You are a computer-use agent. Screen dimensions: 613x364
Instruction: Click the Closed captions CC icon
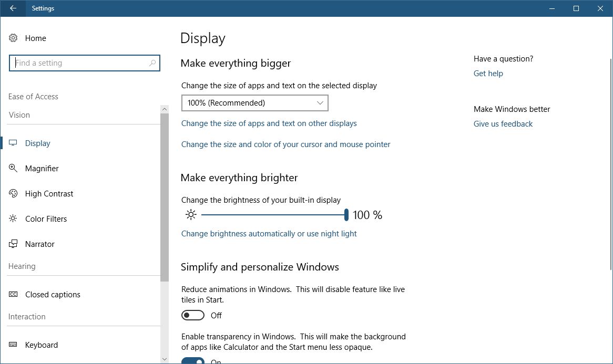[13, 294]
